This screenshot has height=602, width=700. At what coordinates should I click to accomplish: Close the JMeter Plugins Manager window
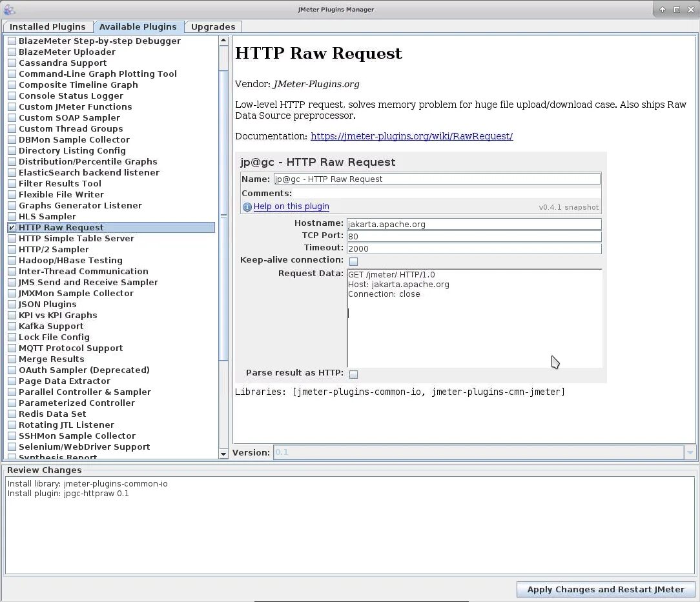(690, 10)
